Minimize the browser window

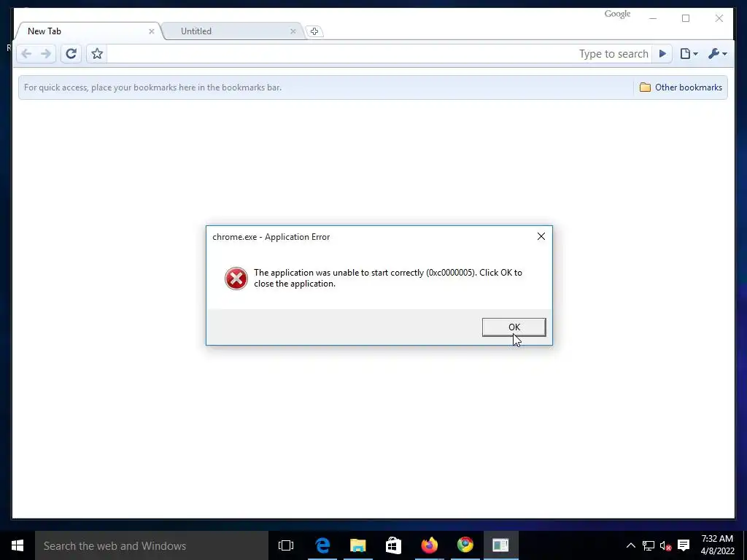point(653,18)
